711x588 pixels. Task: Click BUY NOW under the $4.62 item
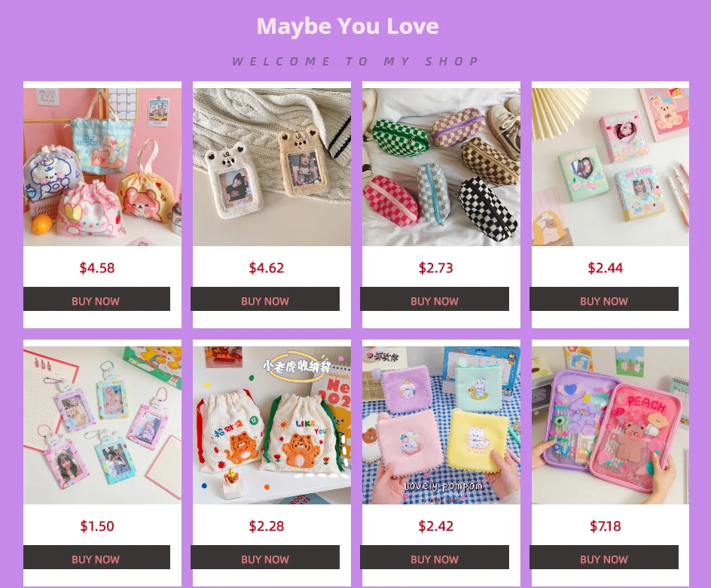[x=265, y=299]
